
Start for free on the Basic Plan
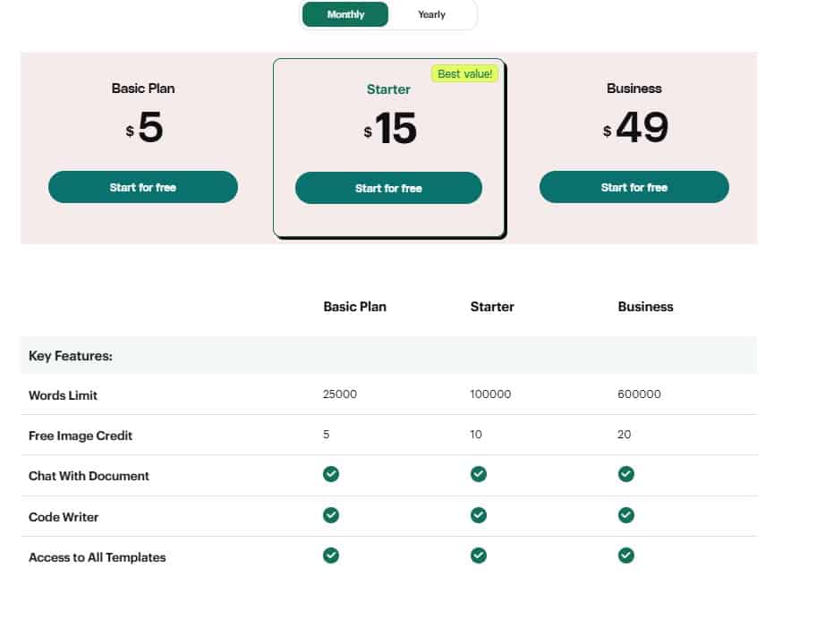[x=143, y=187]
